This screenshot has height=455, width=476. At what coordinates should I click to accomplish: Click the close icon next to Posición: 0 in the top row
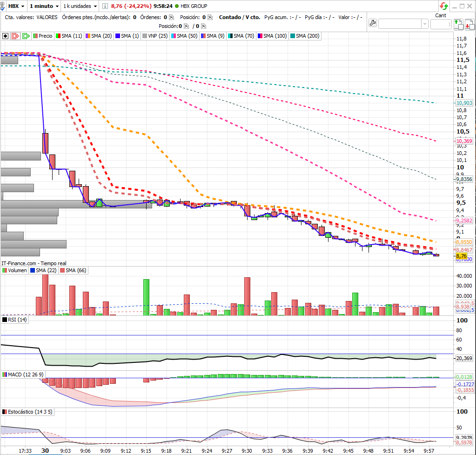[210, 17]
